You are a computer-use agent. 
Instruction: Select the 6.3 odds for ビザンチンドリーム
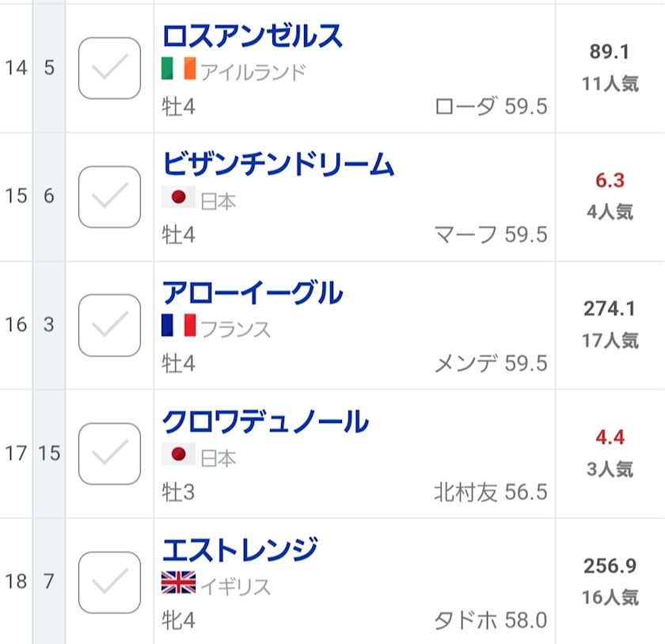point(610,181)
